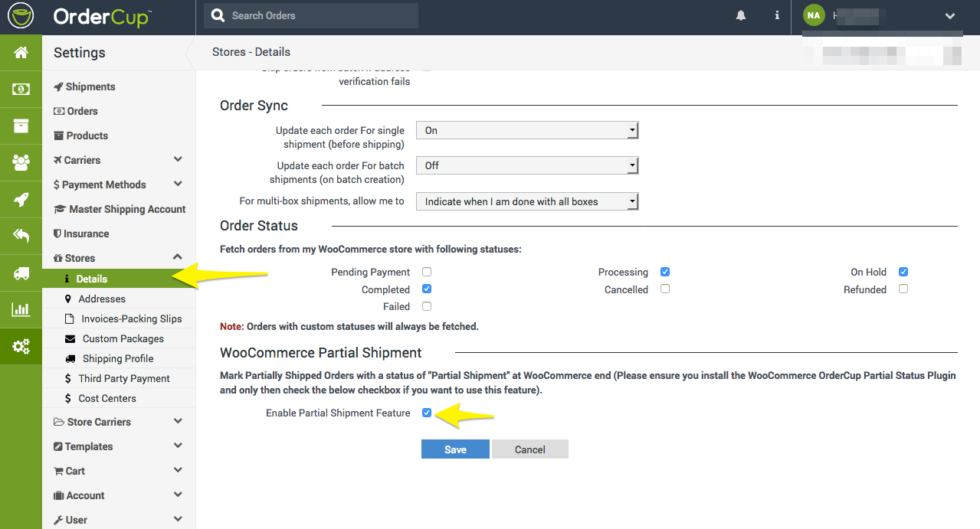Screen dimensions: 980x529
Task: Open the customers group icon in the sidebar
Action: 21,162
